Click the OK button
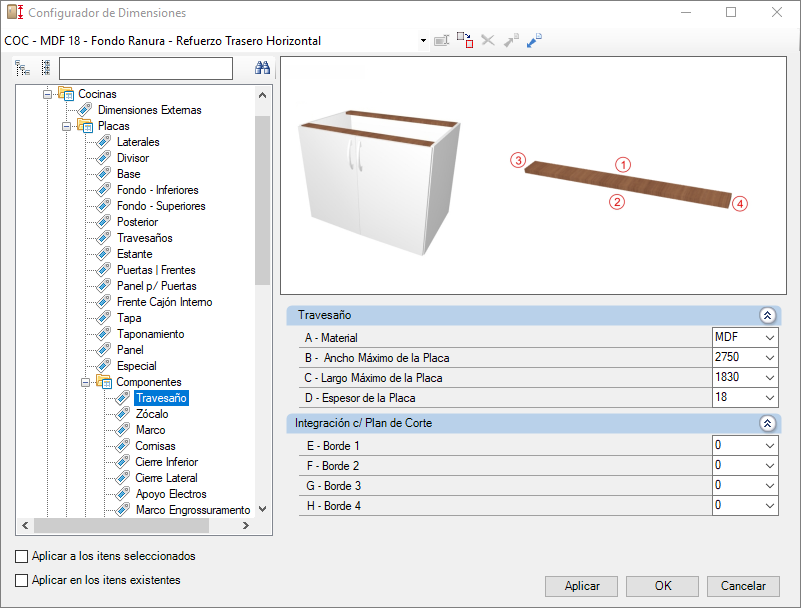The width and height of the screenshot is (801, 608). 663,586
